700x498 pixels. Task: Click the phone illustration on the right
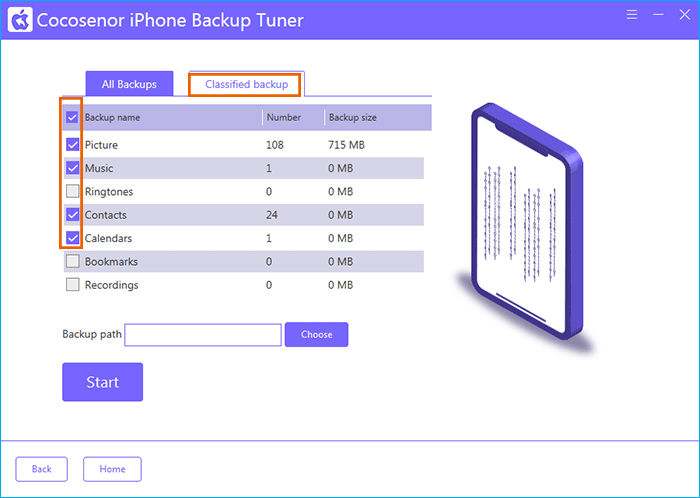(x=527, y=221)
